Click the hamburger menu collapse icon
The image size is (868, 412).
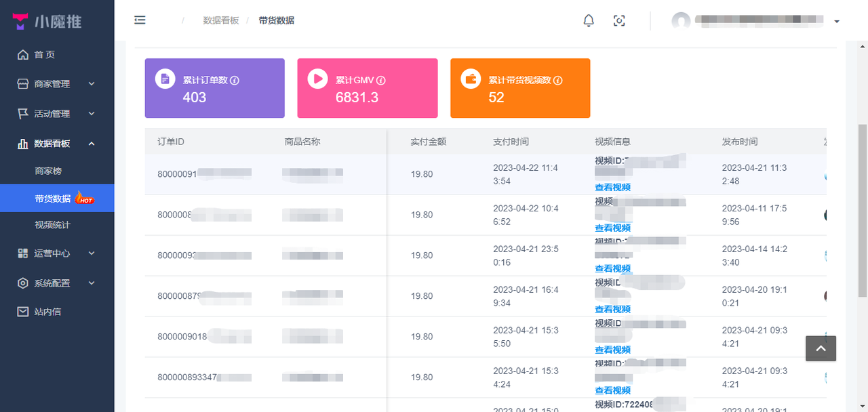tap(140, 20)
